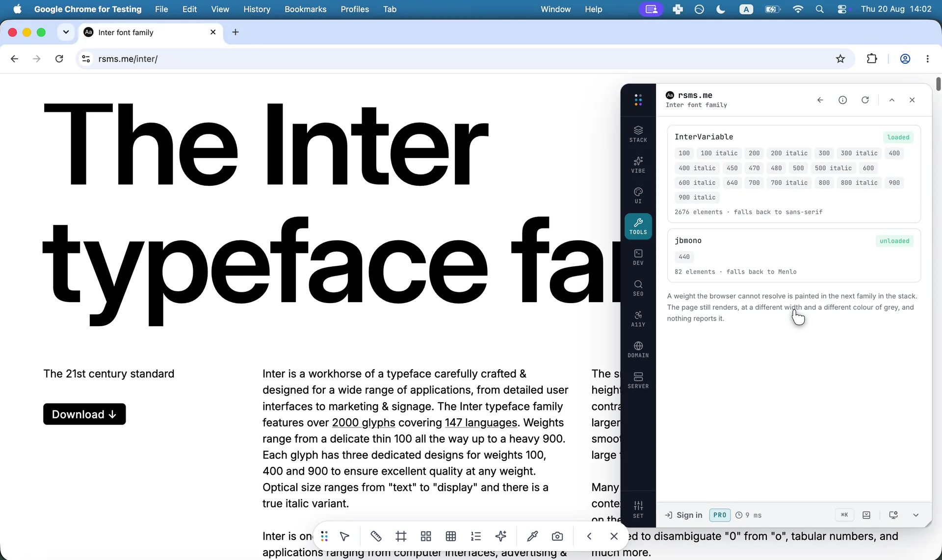Collapse the extension panel with up chevron
Image resolution: width=942 pixels, height=560 pixels.
pyautogui.click(x=892, y=100)
